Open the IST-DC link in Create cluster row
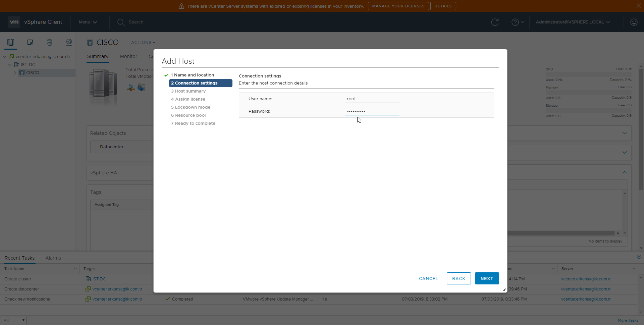The height and width of the screenshot is (325, 644). click(99, 279)
